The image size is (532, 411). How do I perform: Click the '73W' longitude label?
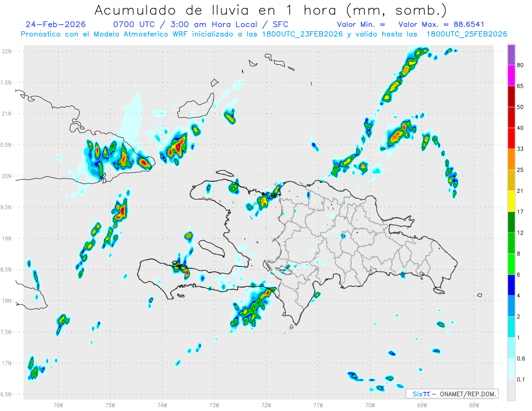(214, 404)
